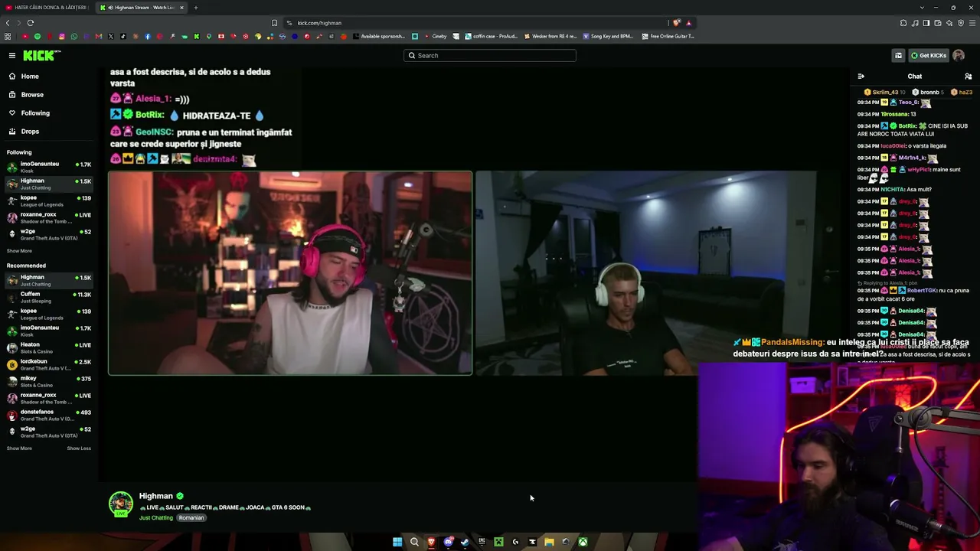
Task: Expand Recommended list with Show More
Action: (19, 448)
